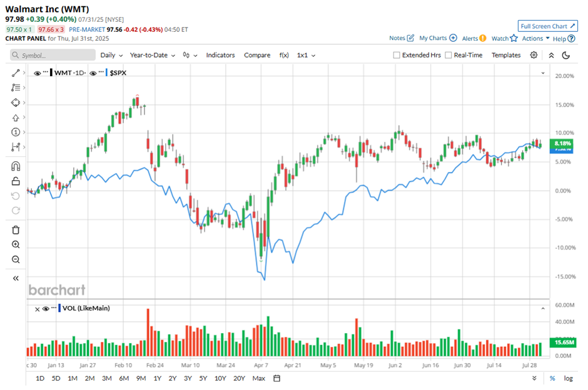Open the Compare menu
This screenshot has width=588, height=390.
pos(257,55)
